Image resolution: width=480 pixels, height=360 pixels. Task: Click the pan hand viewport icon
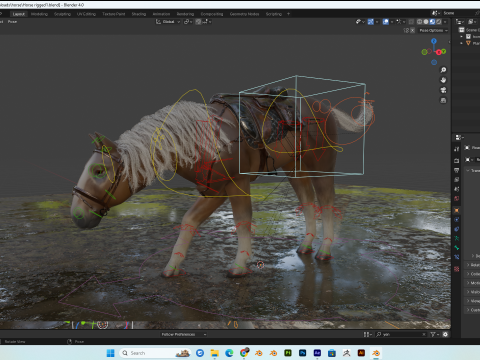[443, 80]
